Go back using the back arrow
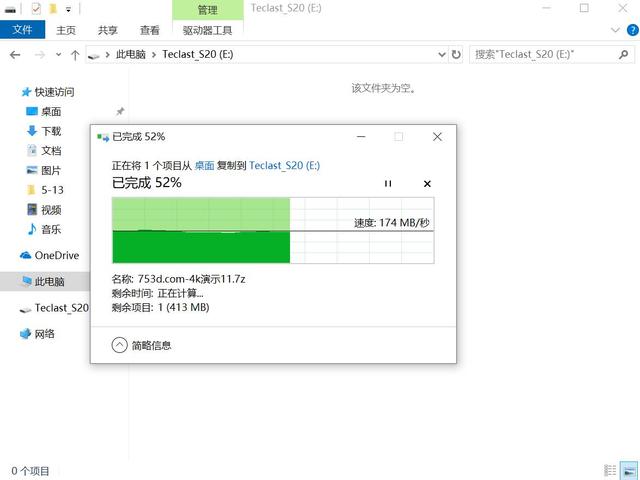 15,55
